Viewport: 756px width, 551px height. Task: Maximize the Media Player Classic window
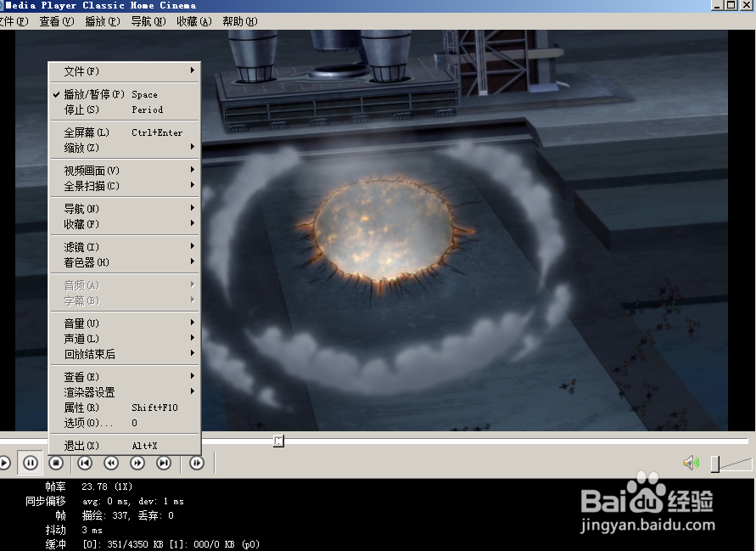(731, 5)
